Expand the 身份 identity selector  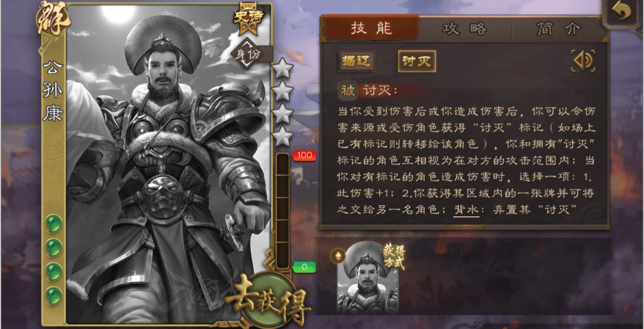(249, 53)
